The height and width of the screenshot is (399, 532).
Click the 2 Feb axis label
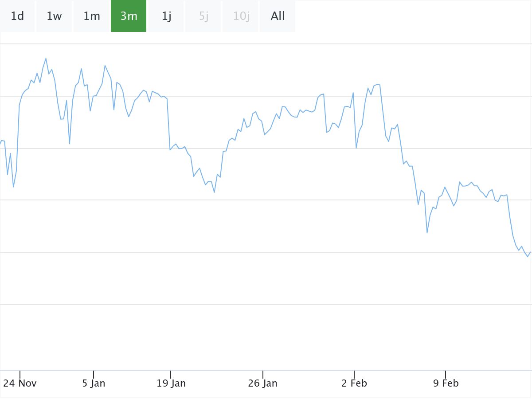click(x=354, y=383)
